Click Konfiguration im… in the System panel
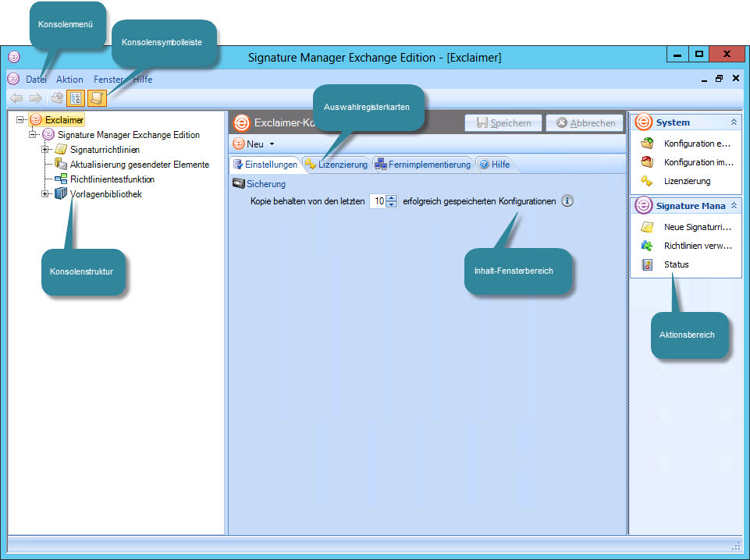The height and width of the screenshot is (560, 750). (698, 162)
